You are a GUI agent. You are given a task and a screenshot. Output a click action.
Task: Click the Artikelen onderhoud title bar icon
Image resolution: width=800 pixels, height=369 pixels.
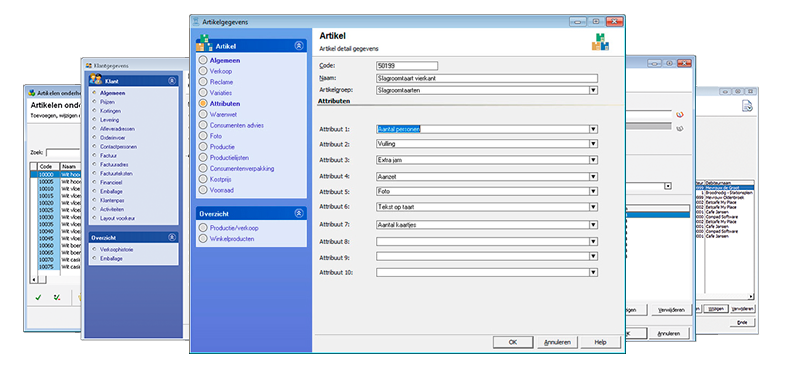31,93
